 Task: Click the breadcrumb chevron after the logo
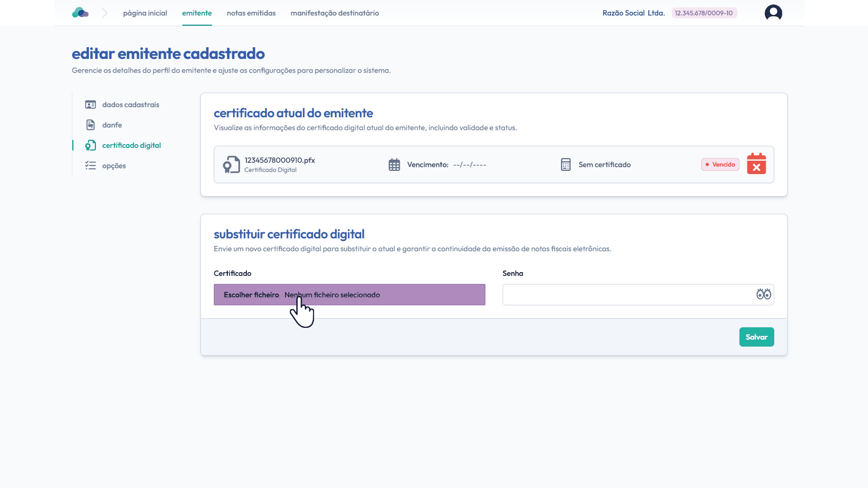pos(104,13)
